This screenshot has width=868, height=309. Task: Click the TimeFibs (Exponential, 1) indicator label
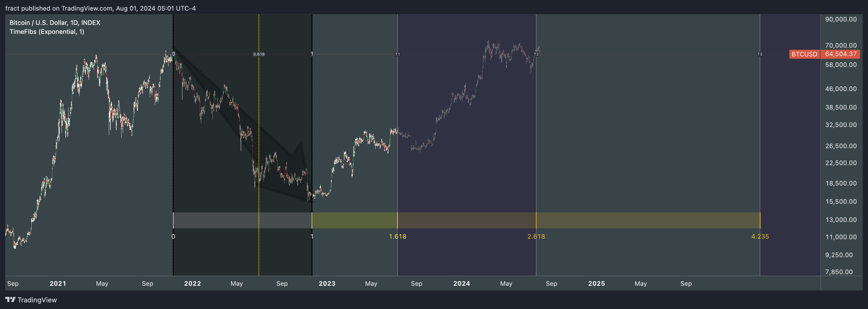(47, 32)
